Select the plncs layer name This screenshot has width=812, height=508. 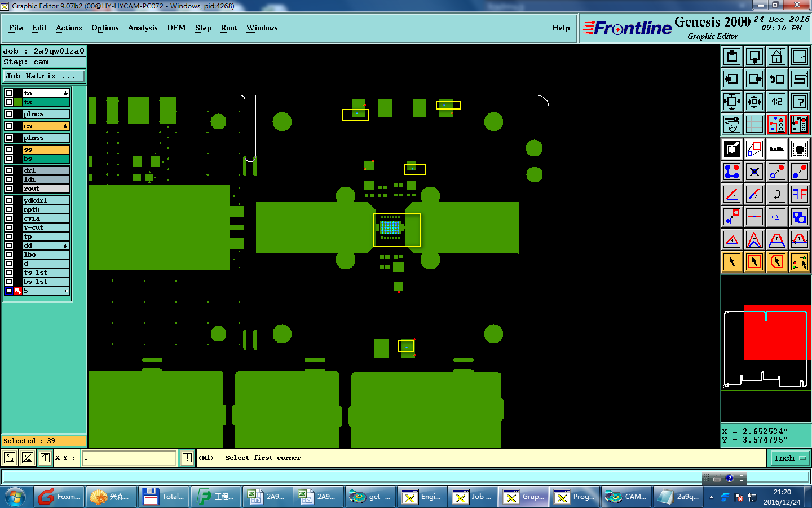click(x=46, y=114)
